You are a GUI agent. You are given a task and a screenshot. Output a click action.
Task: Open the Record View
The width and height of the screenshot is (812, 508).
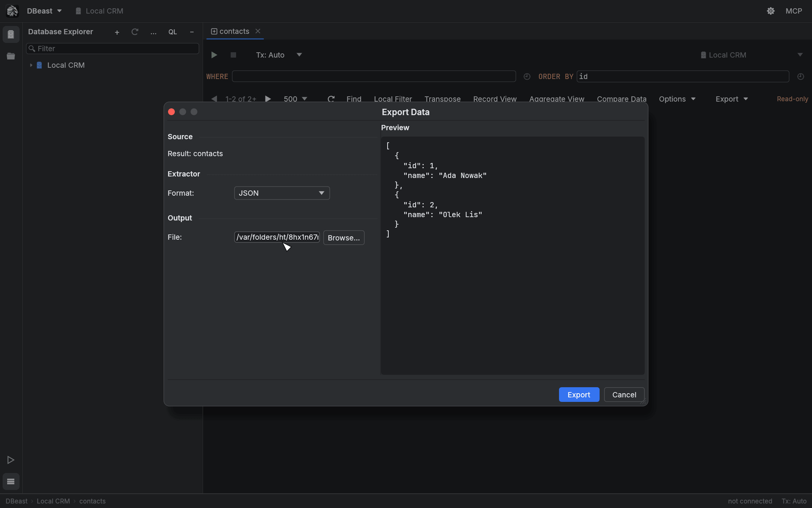[x=495, y=99]
